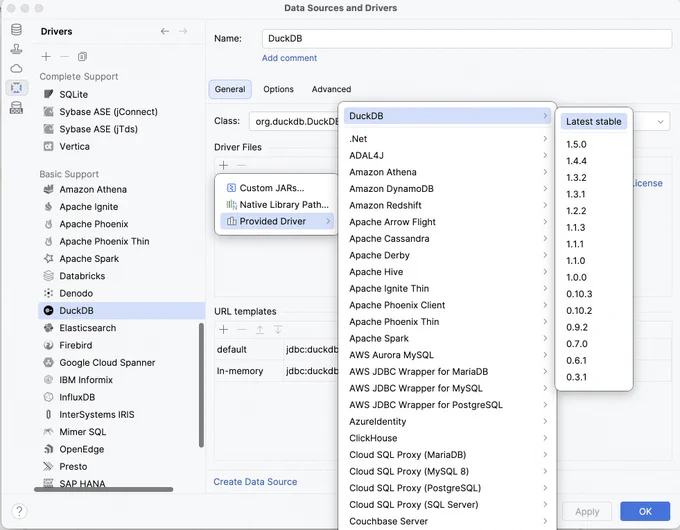Add a new driver with plus icon
680x530 pixels.
(46, 56)
